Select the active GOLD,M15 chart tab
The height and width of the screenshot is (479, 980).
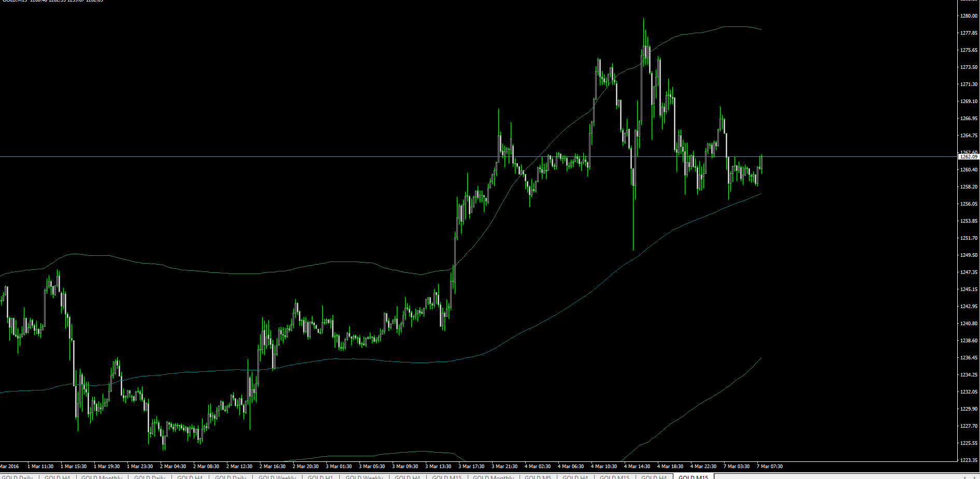point(693,477)
